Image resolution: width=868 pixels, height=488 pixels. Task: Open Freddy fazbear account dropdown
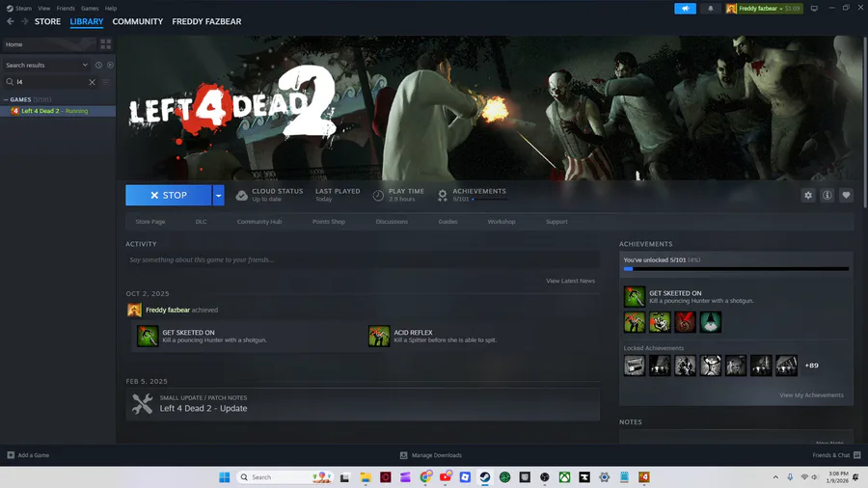click(x=764, y=9)
